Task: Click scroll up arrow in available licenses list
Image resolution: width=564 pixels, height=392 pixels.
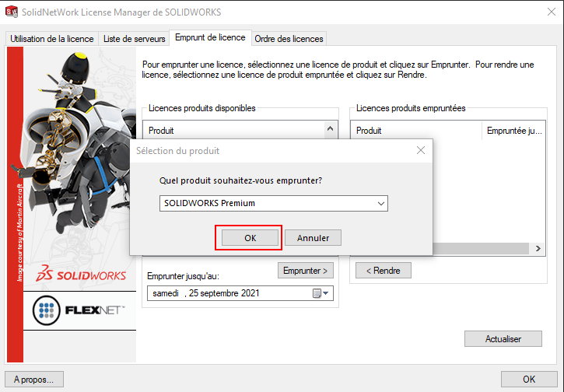Action: pos(330,129)
